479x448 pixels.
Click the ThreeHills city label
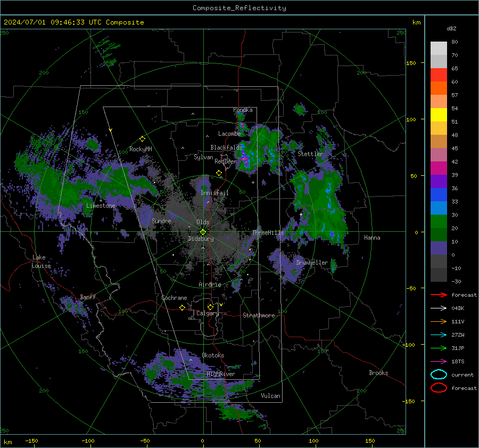268,233
